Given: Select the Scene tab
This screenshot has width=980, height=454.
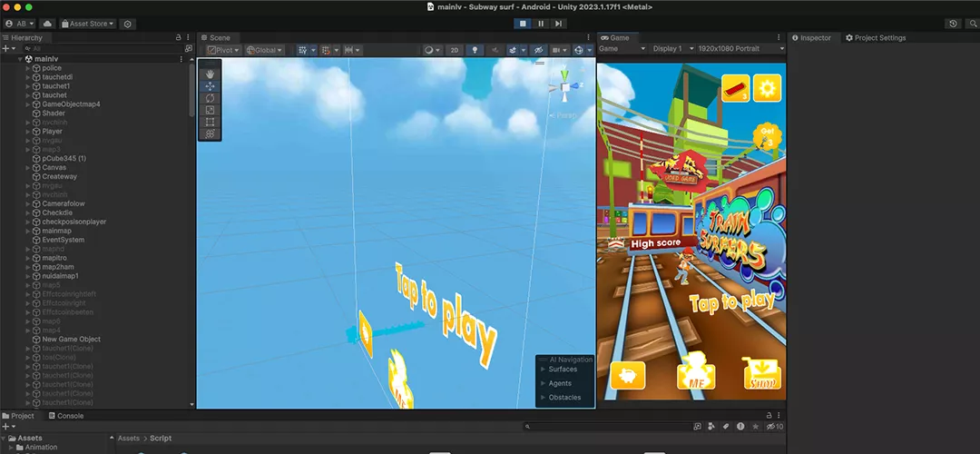Looking at the screenshot, I should point(216,37).
